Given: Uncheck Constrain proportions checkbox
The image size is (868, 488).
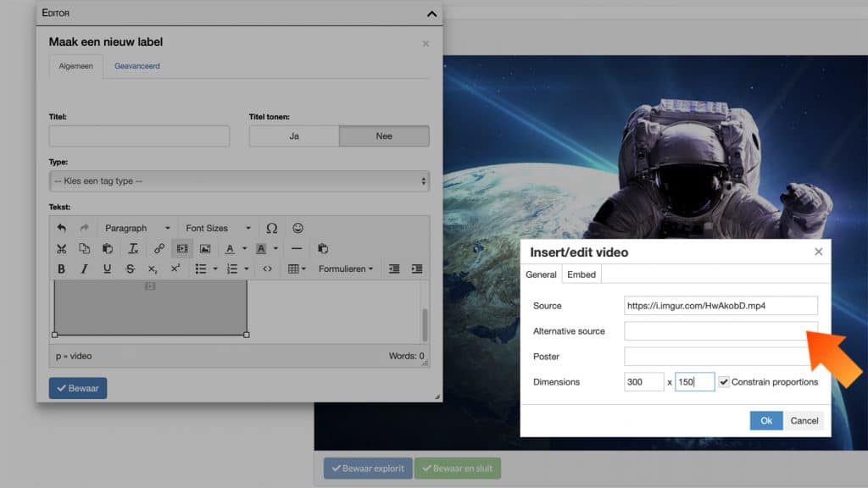Looking at the screenshot, I should (724, 382).
